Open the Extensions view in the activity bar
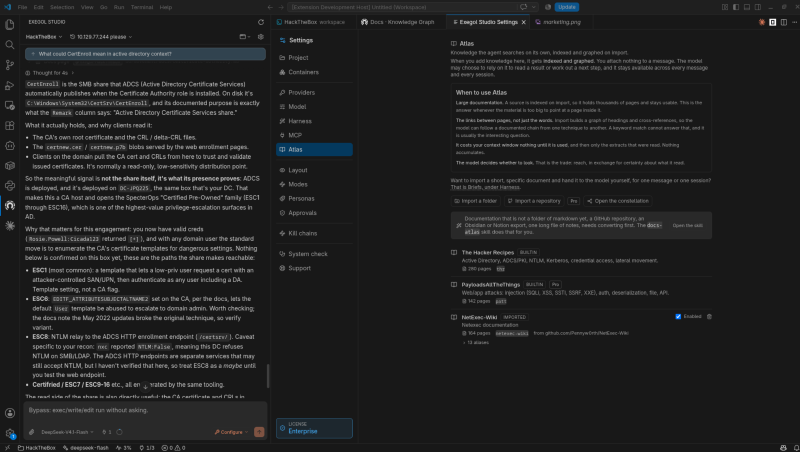800x452 pixels. (9, 125)
